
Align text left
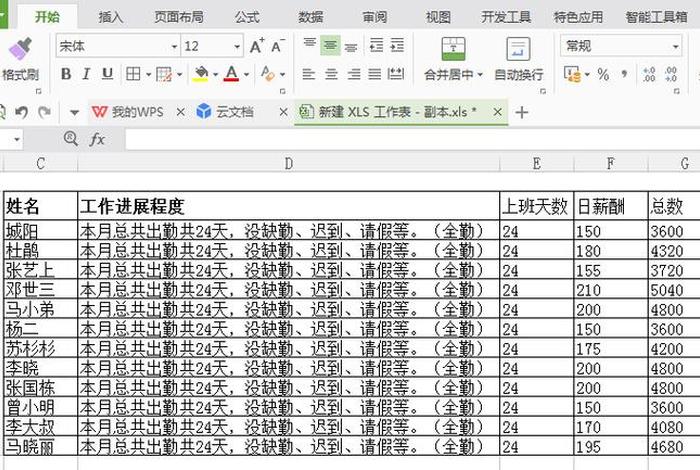coord(309,74)
